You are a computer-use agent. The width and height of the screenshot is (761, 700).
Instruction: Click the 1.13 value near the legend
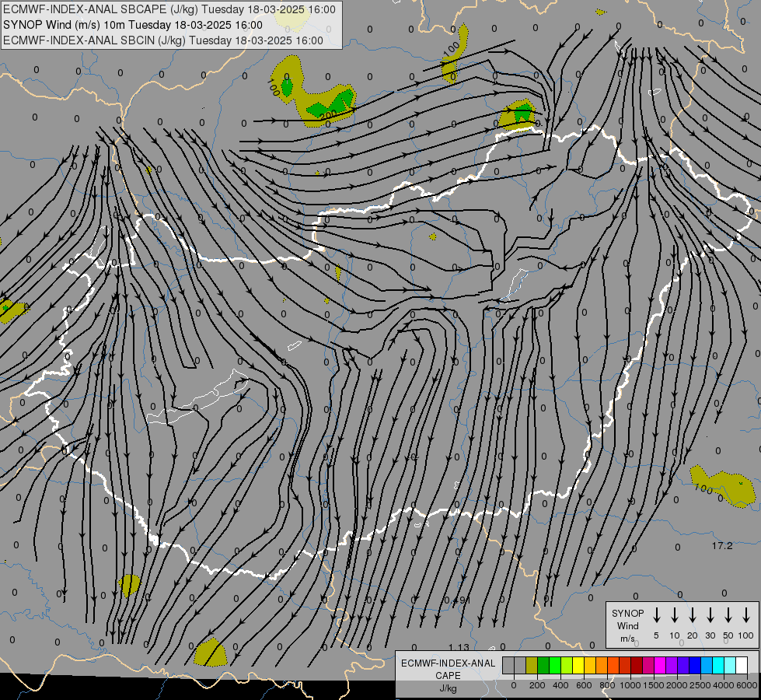click(x=459, y=647)
